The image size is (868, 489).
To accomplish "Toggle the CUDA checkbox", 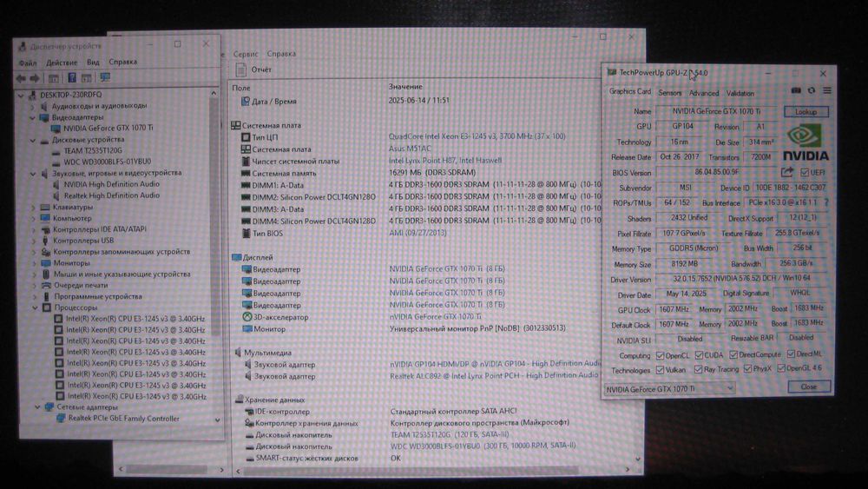I will [699, 355].
